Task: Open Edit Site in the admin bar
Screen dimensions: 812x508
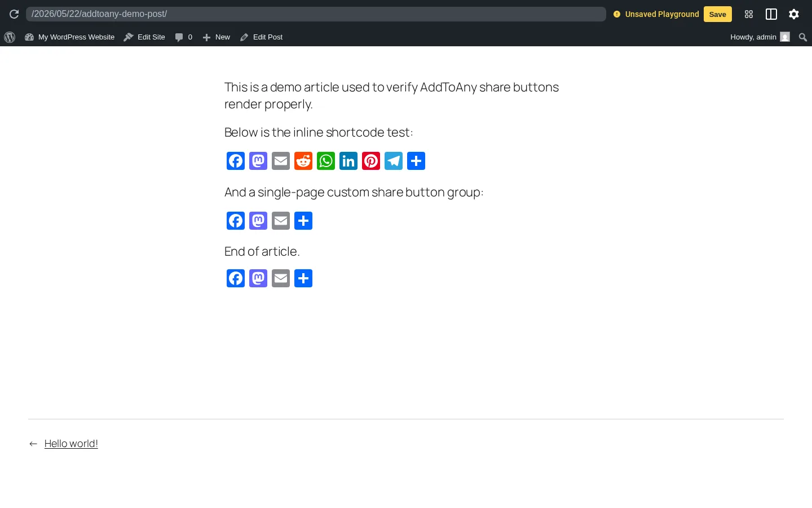Action: point(144,37)
